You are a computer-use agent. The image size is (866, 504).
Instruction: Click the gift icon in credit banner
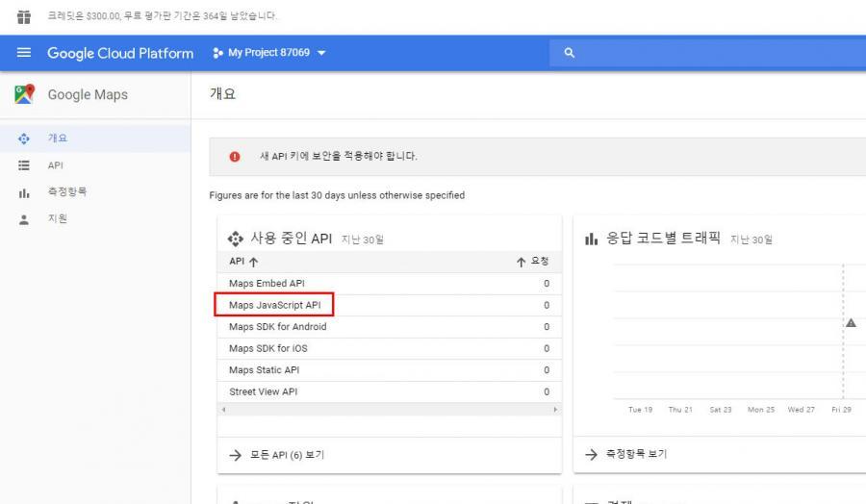tap(24, 16)
